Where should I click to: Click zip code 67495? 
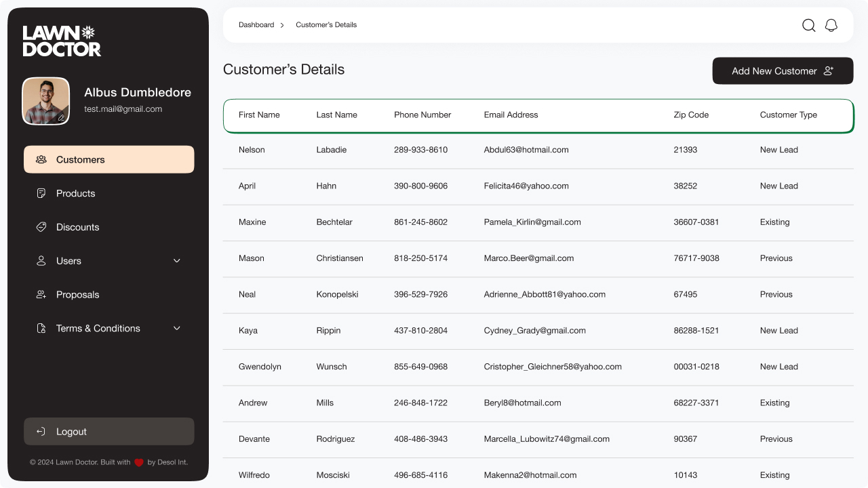(x=685, y=294)
